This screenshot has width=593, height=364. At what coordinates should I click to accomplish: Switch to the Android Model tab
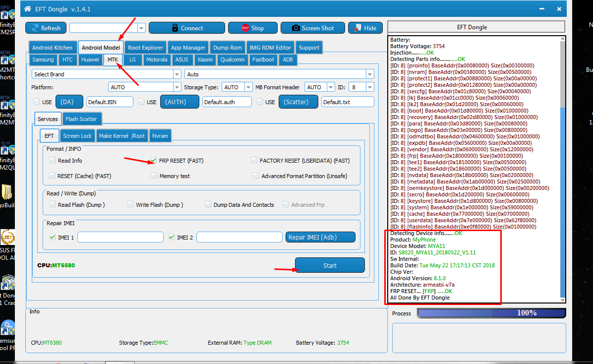pos(101,48)
